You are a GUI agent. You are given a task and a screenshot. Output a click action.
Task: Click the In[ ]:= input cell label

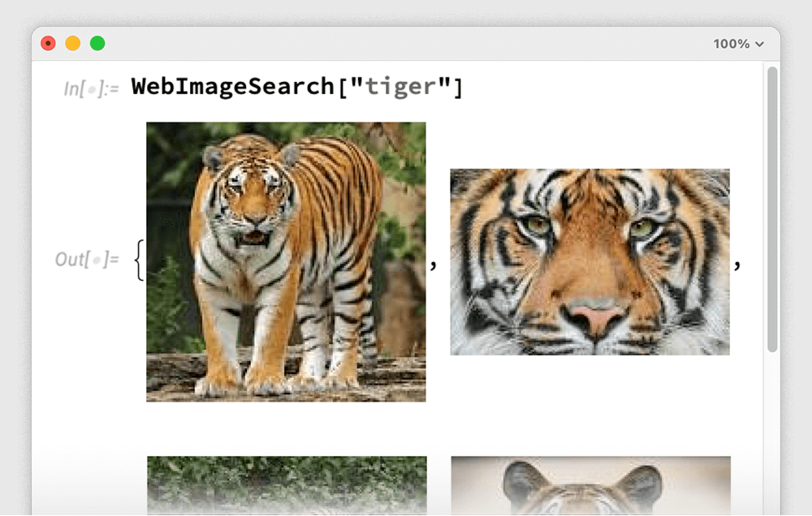90,88
